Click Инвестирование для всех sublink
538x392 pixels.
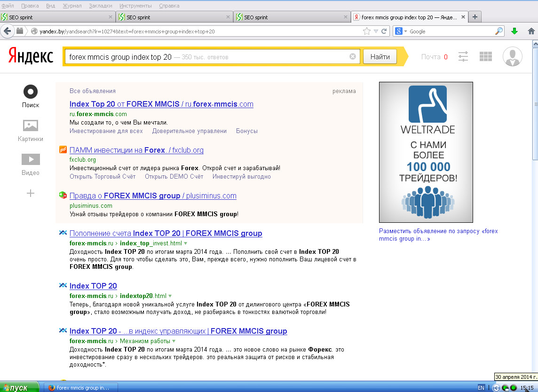106,131
